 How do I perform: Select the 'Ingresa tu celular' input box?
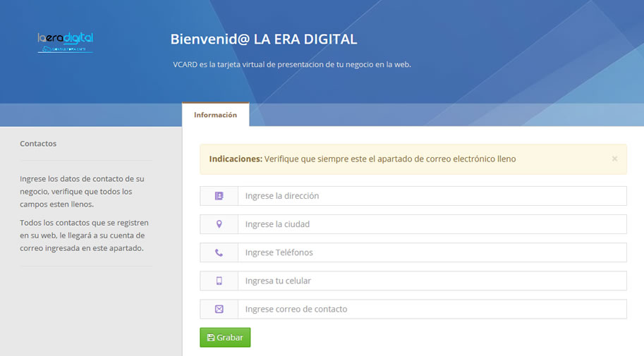click(432, 281)
